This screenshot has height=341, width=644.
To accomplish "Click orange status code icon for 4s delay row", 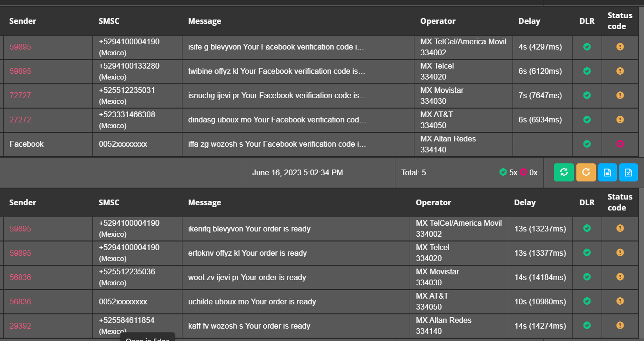I will click(x=620, y=47).
